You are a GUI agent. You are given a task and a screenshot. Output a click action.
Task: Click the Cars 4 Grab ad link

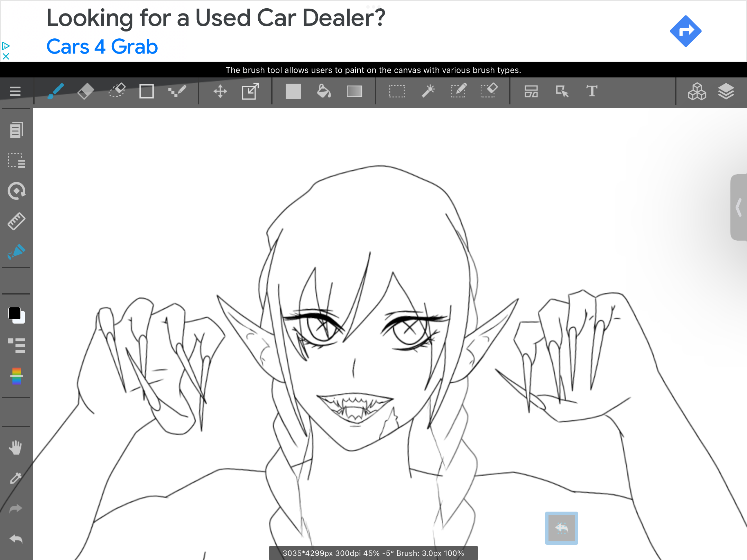tap(102, 47)
